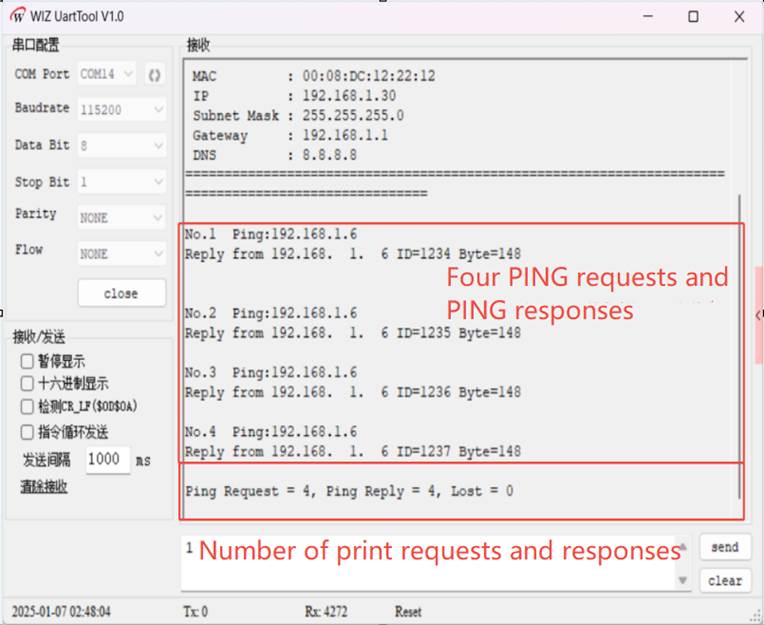Click the 清除接收 (clear receive) link
The image size is (764, 625).
point(44,487)
